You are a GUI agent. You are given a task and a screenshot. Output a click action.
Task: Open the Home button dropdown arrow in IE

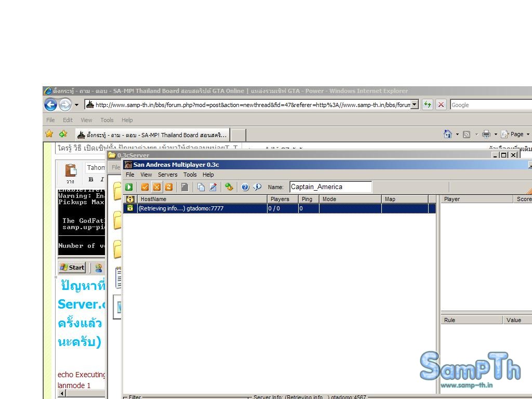click(457, 135)
